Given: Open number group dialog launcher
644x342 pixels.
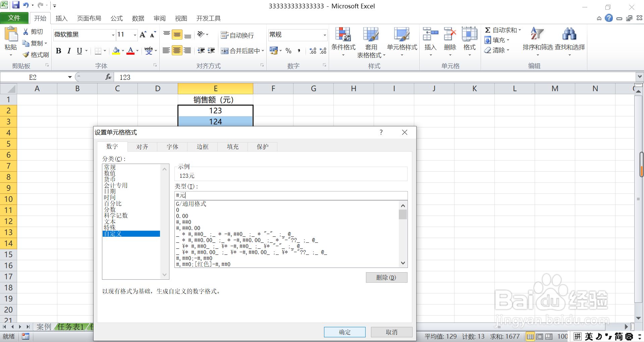Looking at the screenshot, I should (x=324, y=65).
